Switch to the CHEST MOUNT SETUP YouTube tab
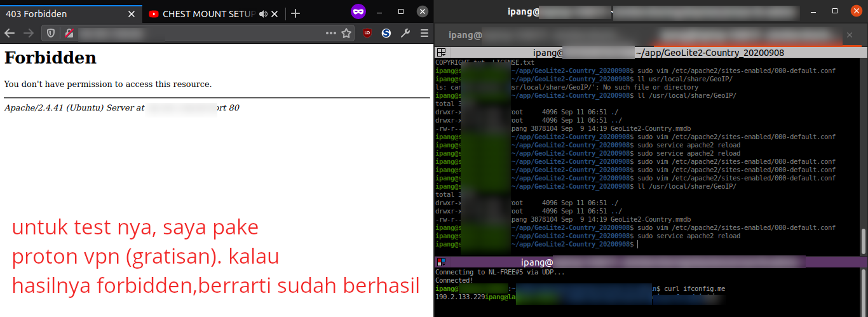Screen dimensions: 868x317 203,14
